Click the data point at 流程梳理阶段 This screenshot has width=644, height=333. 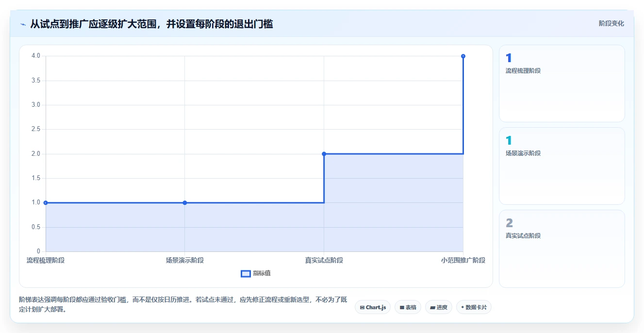46,202
